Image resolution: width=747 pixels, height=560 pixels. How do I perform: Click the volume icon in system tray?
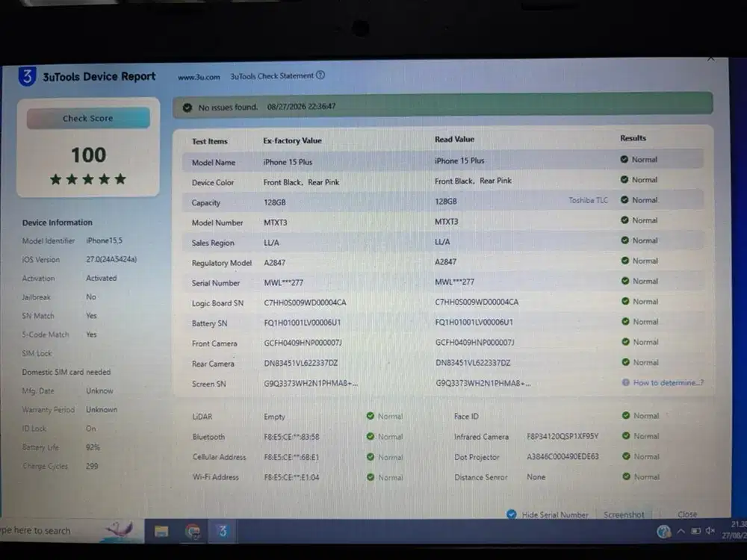(x=710, y=530)
